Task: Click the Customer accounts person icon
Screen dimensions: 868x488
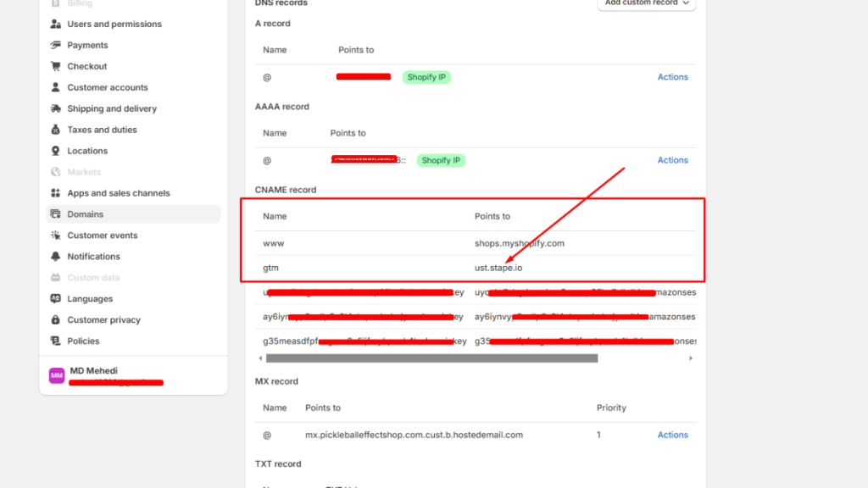Action: pos(55,87)
